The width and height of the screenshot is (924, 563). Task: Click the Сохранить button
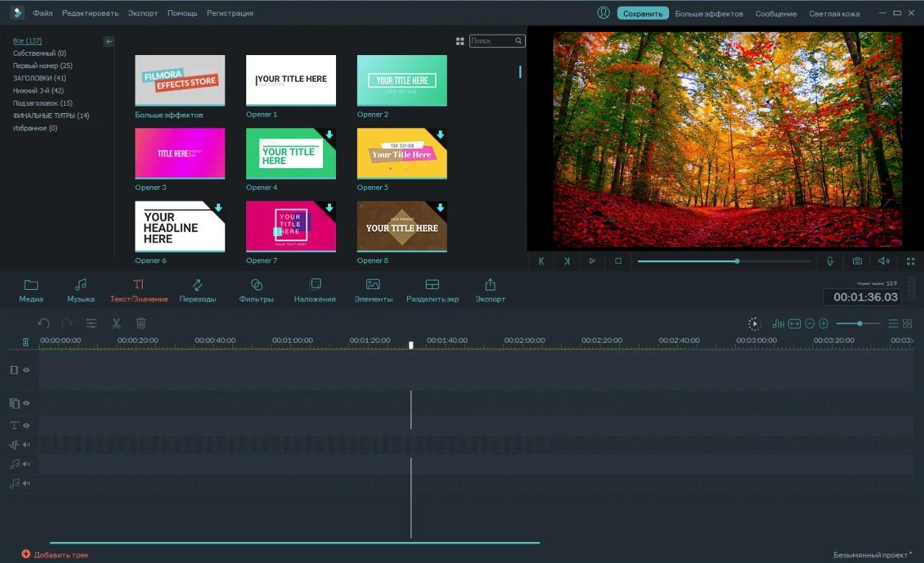(642, 13)
